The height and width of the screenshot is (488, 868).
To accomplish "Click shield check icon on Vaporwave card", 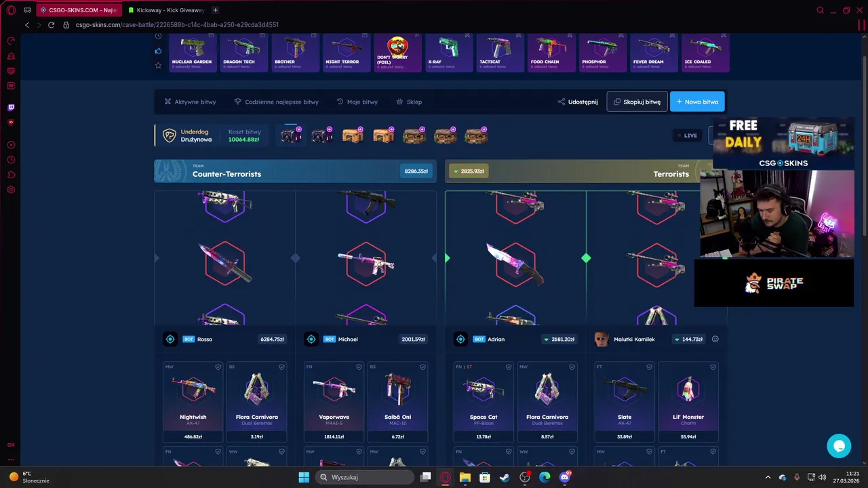I will (359, 367).
